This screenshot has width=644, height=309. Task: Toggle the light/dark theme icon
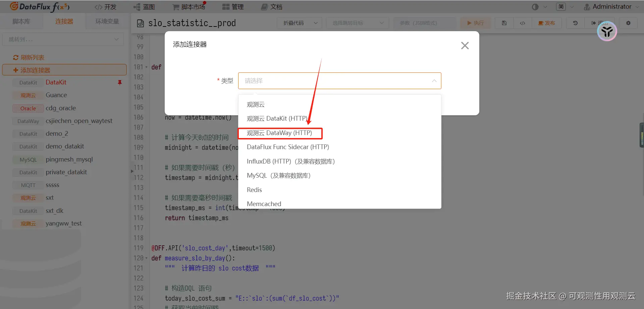click(x=535, y=7)
